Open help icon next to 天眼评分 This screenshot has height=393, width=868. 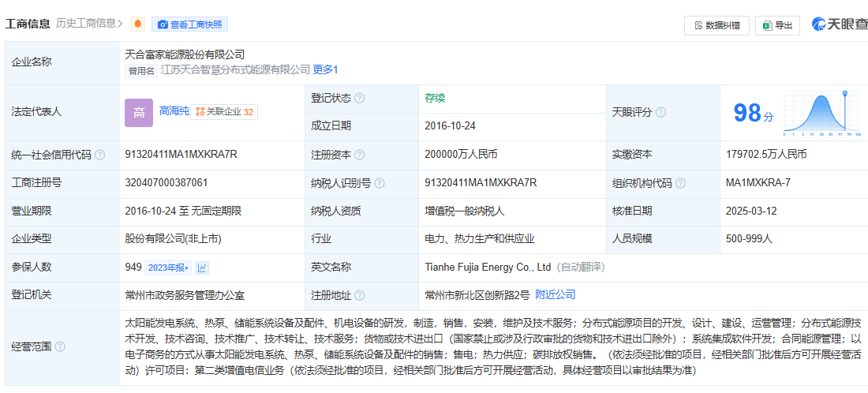click(661, 112)
